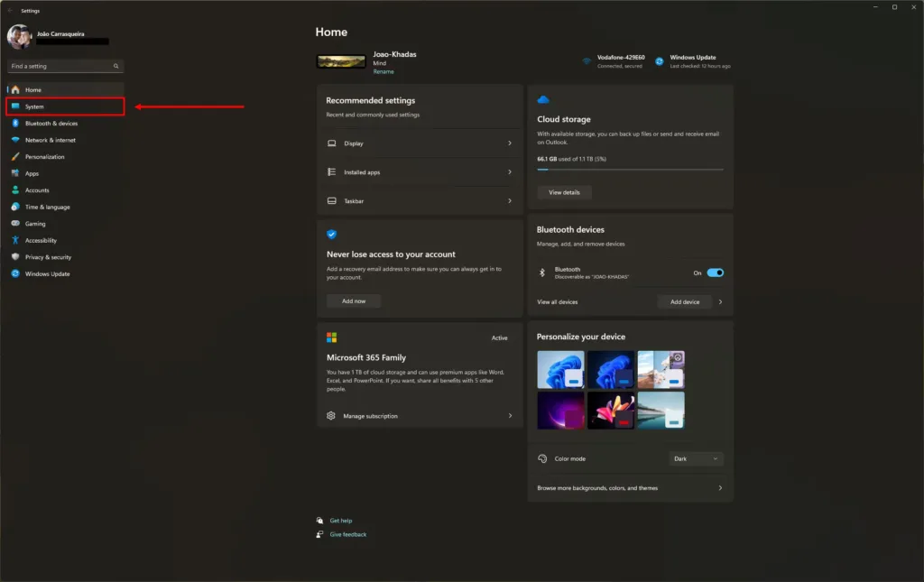Click the Accessibility figure icon
Screen dimensions: 924x582
coord(15,240)
